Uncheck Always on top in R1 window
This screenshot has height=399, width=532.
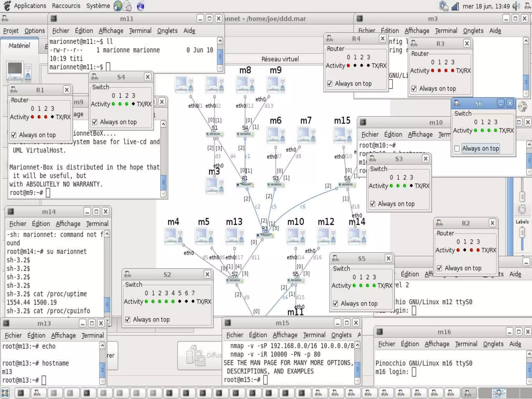[14, 135]
